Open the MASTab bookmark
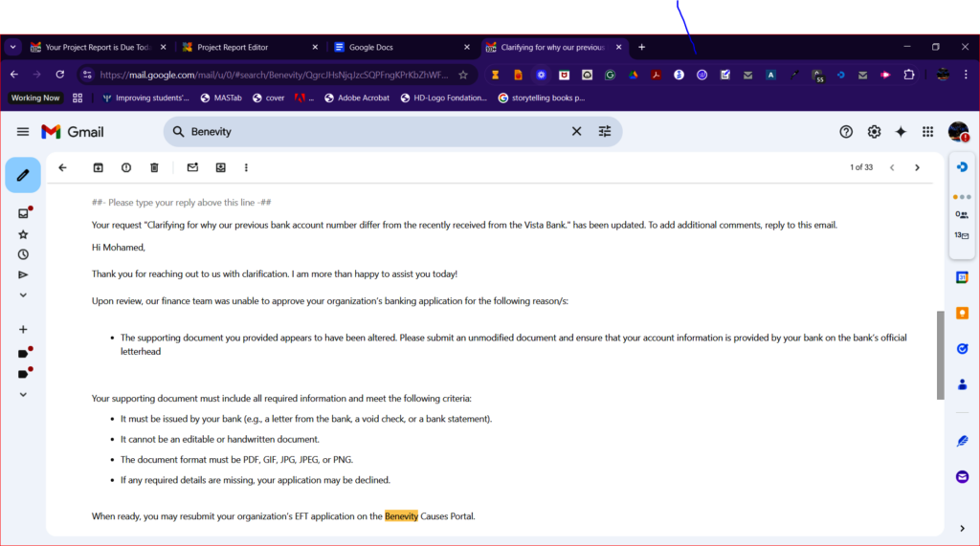Viewport: 980px width, 546px height. (x=221, y=98)
